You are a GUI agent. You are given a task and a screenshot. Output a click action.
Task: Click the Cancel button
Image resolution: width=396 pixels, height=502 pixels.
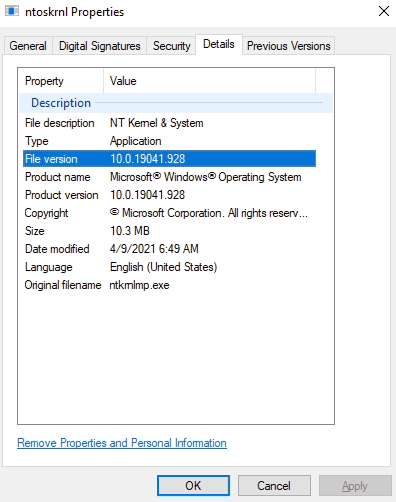coord(274,486)
